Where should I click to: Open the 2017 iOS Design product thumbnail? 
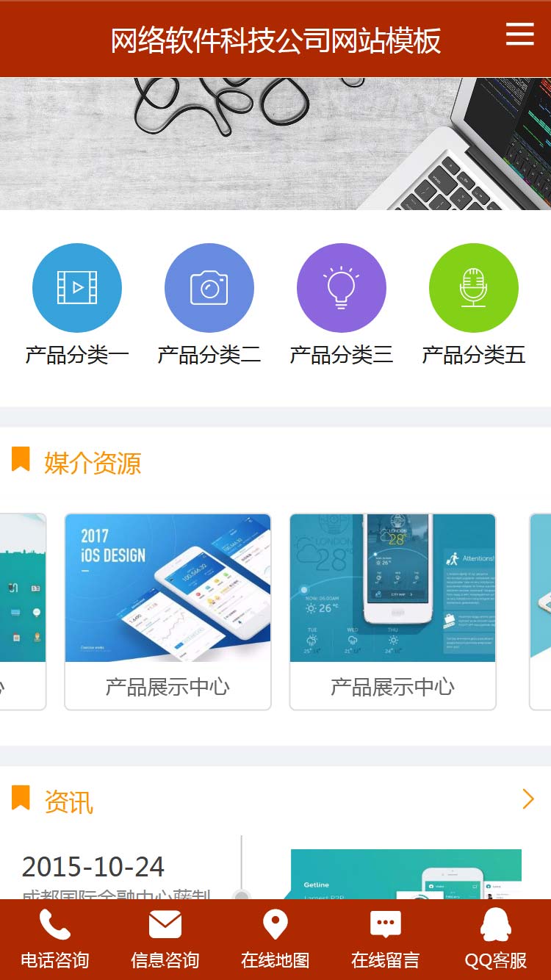168,588
